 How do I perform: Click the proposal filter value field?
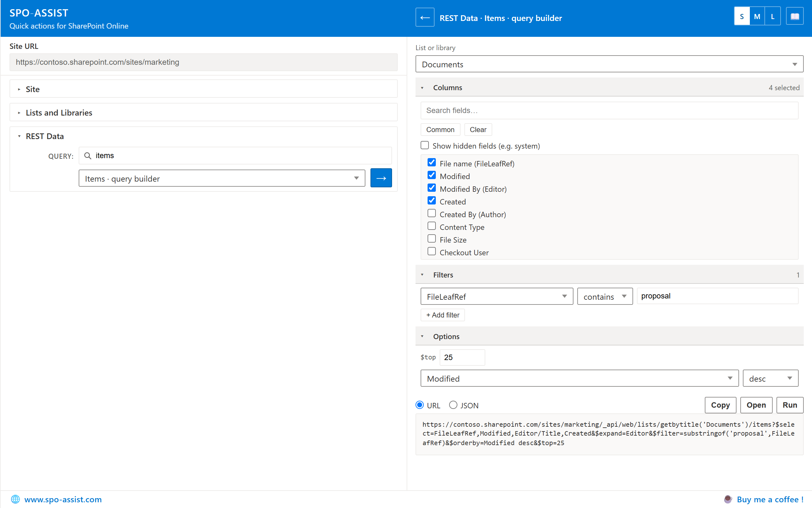717,296
